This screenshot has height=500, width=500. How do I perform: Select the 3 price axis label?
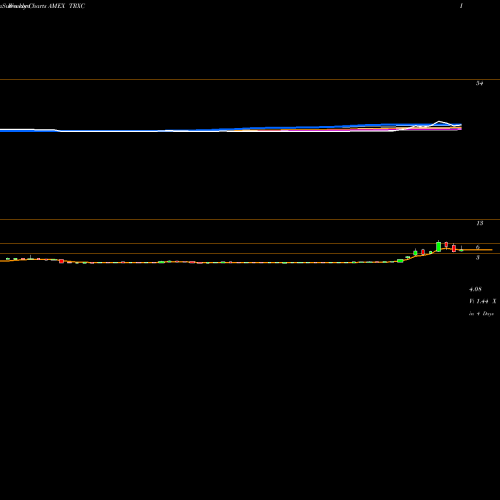(x=478, y=257)
